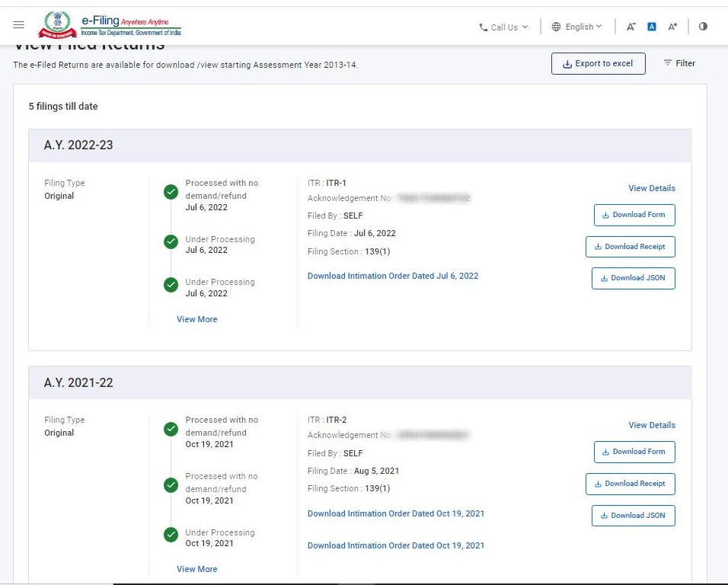This screenshot has width=728, height=585.
Task: Download Intimation Order Dated Jul 6, 2022
Action: 393,276
